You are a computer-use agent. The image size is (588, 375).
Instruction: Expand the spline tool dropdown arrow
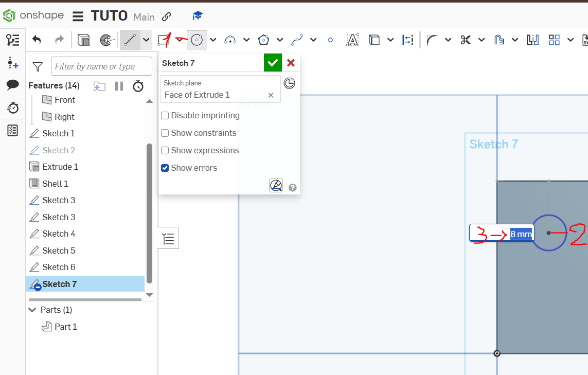coord(313,40)
